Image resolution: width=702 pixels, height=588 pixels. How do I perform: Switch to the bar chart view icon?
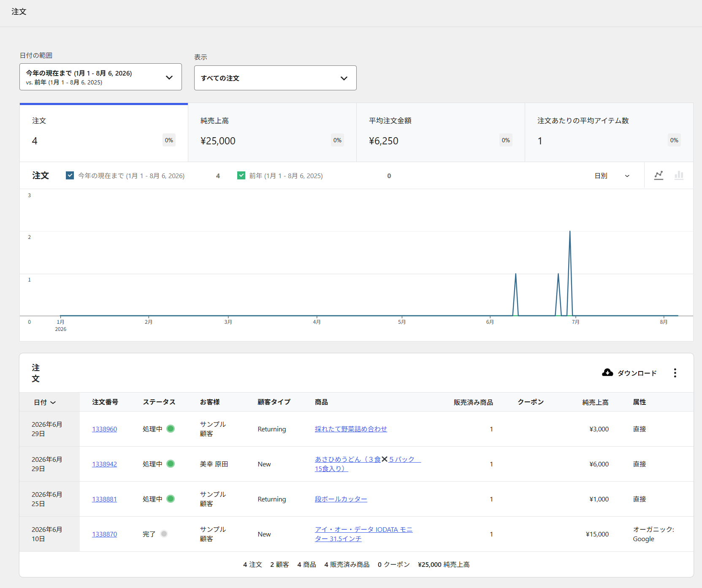point(679,176)
